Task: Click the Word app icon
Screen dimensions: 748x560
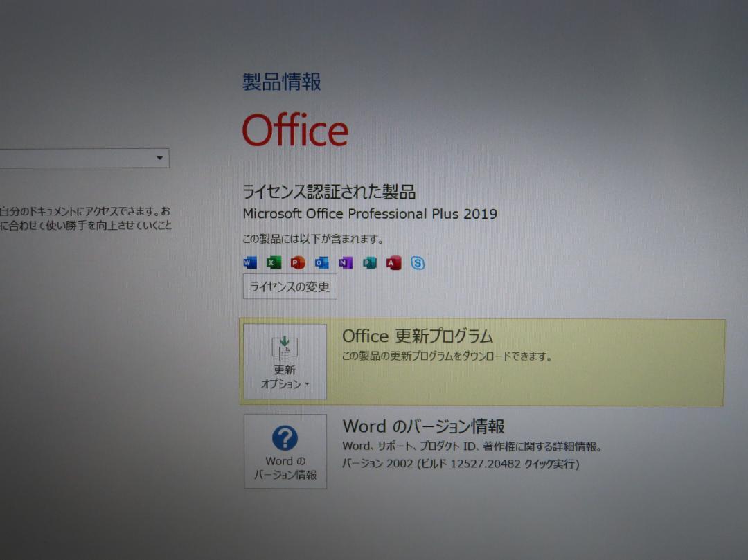Action: (250, 262)
